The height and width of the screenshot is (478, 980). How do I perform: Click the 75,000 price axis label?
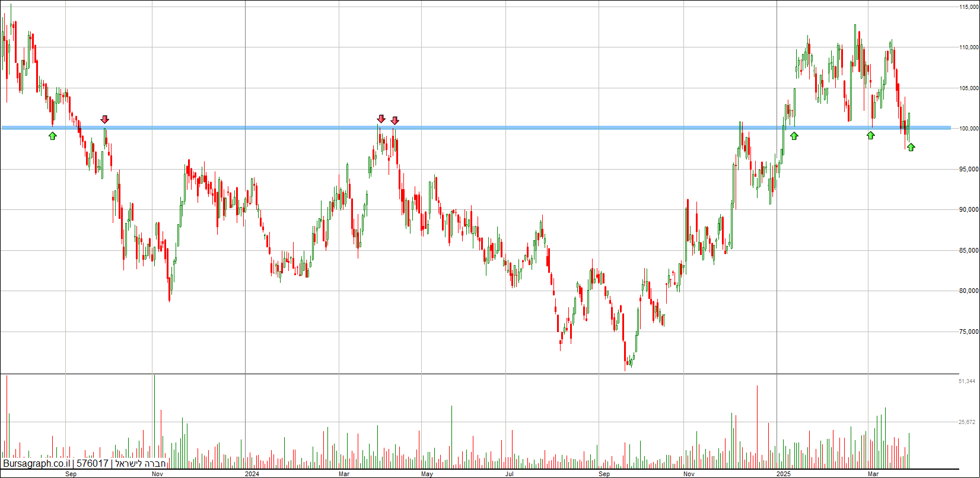click(969, 332)
